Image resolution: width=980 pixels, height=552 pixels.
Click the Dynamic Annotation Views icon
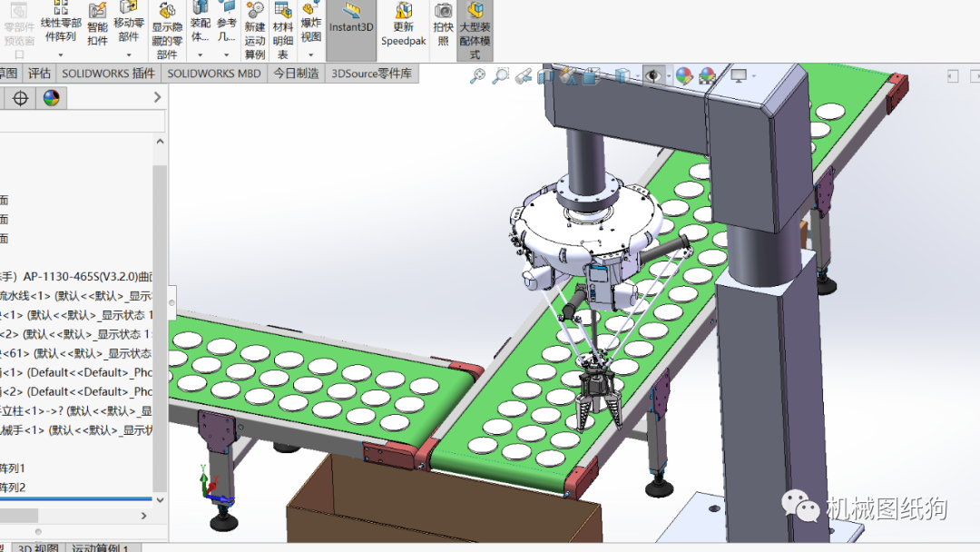point(568,76)
